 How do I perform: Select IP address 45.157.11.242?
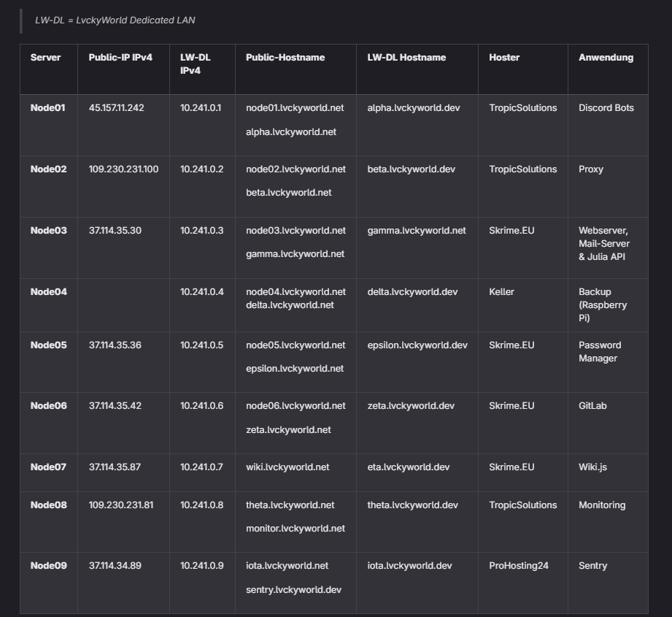click(x=116, y=108)
